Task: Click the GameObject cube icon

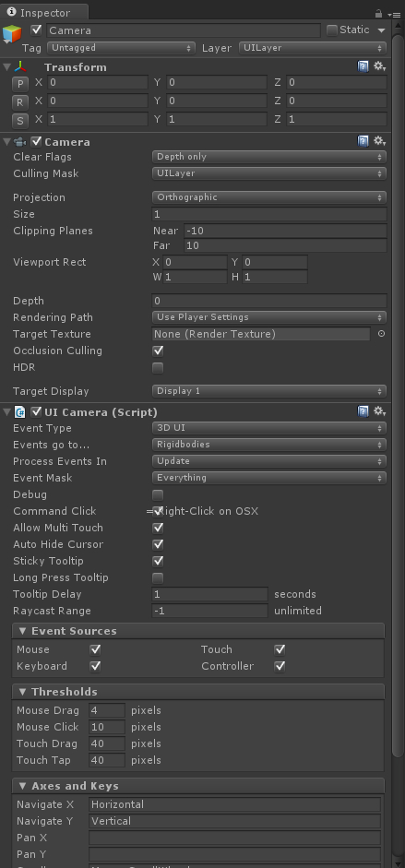Action: (x=12, y=34)
